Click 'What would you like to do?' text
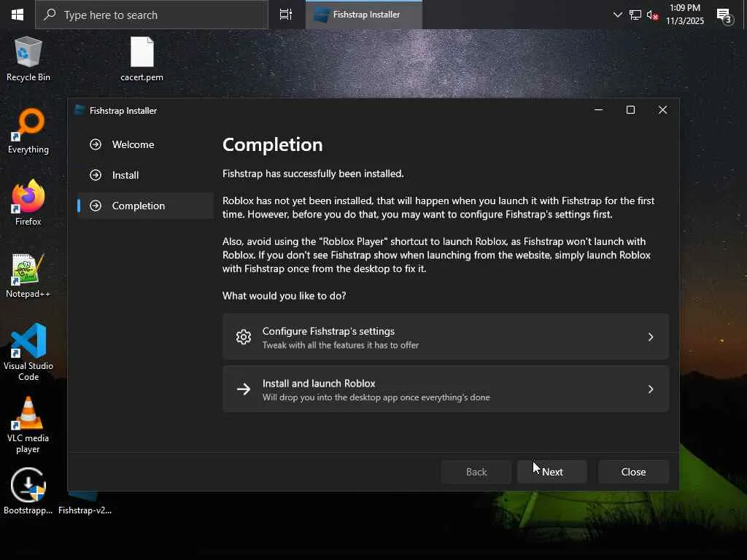The image size is (747, 560). (285, 296)
